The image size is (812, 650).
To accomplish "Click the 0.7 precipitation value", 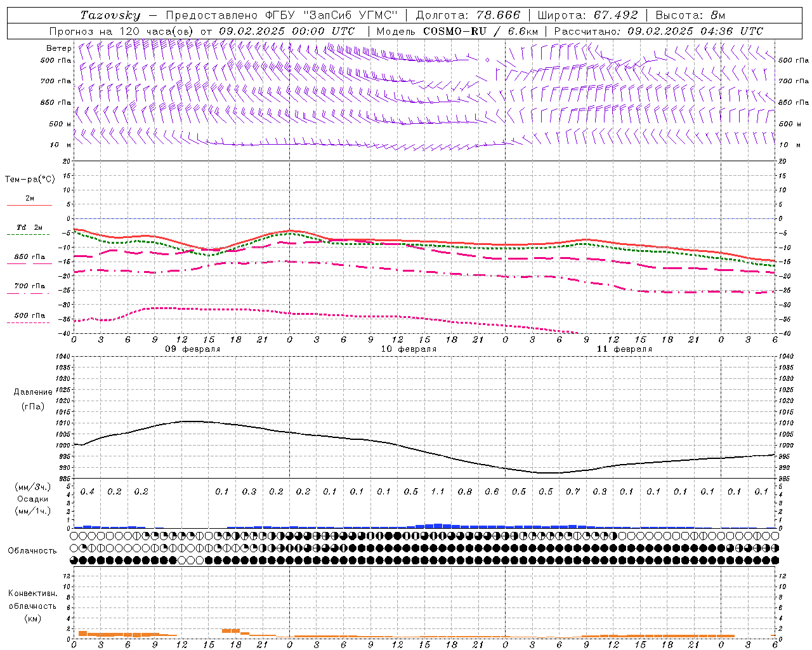I will [x=573, y=492].
